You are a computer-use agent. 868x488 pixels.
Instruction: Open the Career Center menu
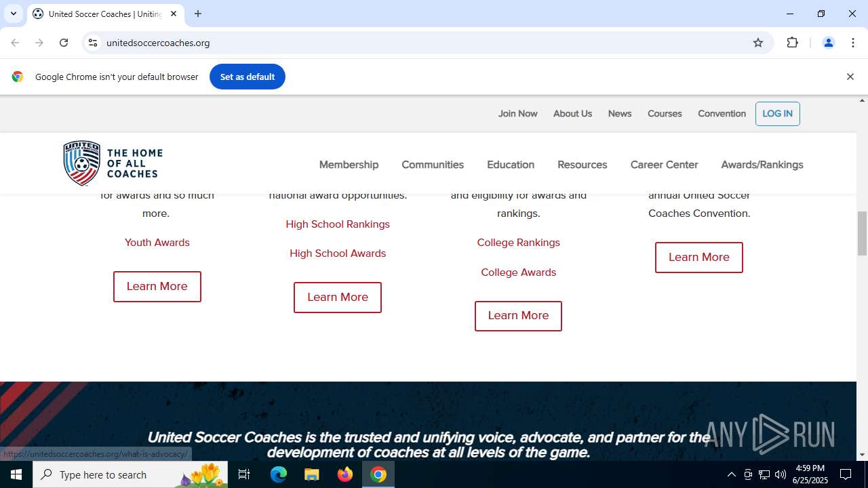coord(664,165)
